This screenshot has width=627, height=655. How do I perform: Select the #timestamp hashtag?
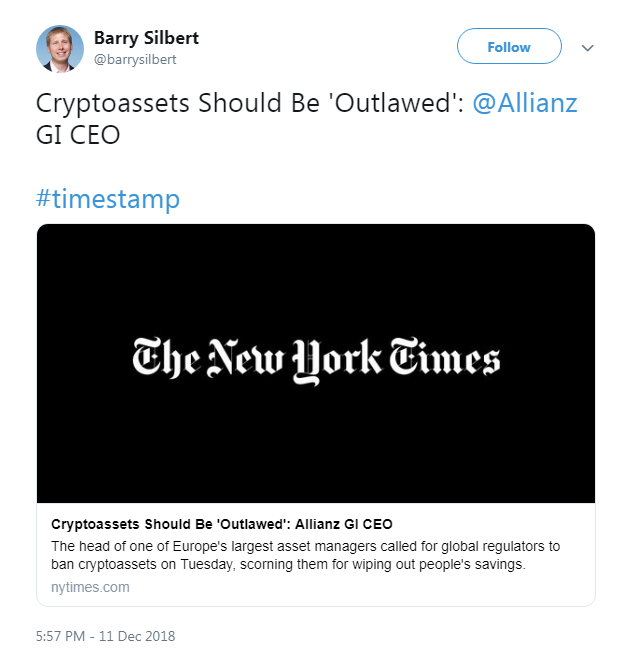point(108,198)
